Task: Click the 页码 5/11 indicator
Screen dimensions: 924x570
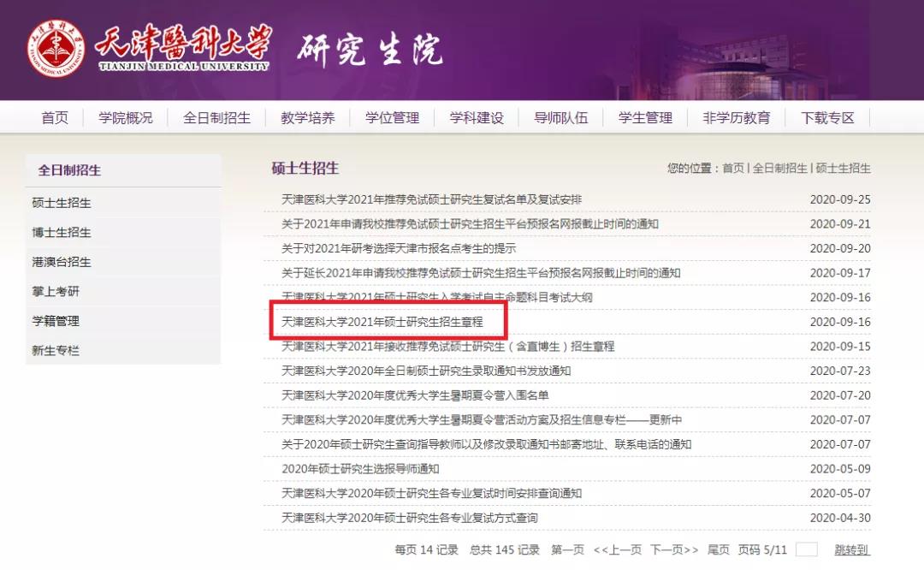Action: point(762,550)
